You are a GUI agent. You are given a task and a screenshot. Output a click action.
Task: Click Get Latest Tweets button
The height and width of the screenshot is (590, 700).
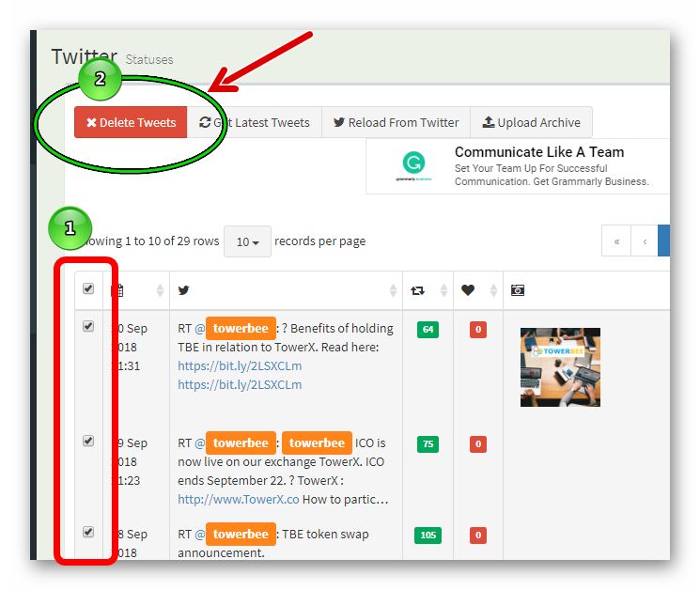tap(254, 122)
